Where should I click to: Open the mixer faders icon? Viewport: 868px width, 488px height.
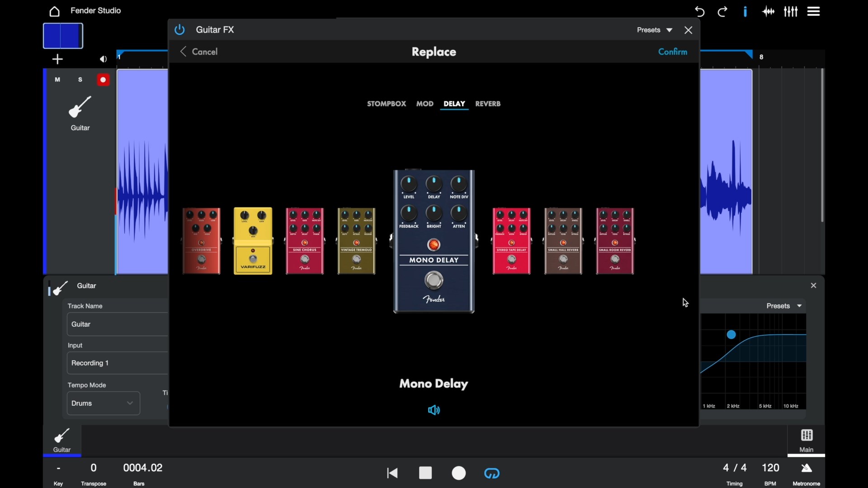coord(791,12)
